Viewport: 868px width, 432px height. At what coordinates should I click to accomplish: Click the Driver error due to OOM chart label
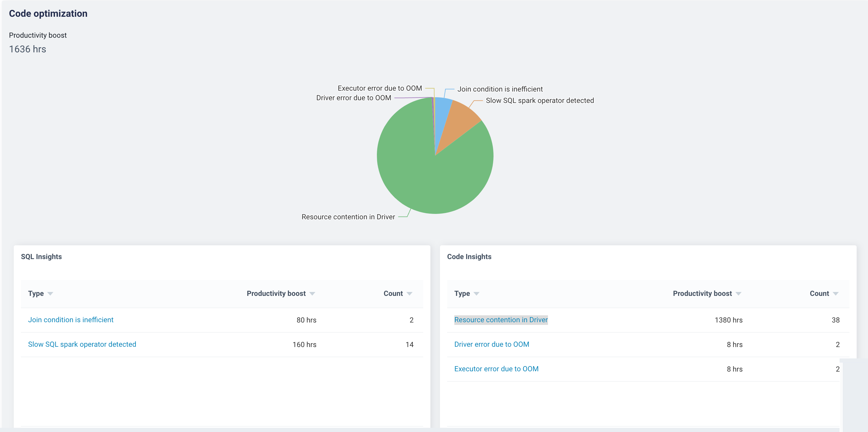(x=354, y=98)
